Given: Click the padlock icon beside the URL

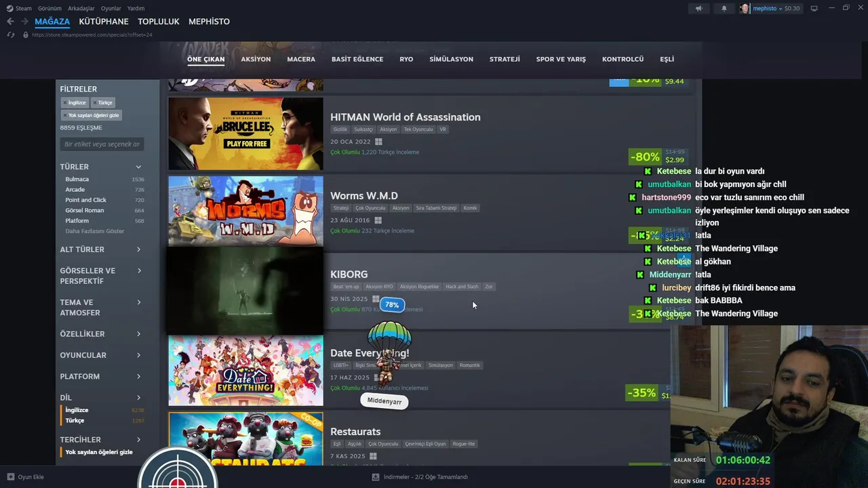Looking at the screenshot, I should click(x=26, y=35).
